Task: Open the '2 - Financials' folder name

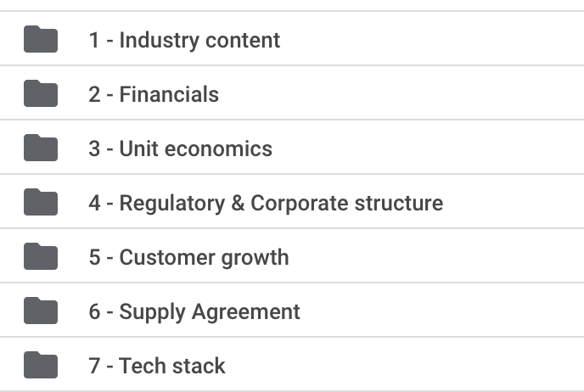Action: pyautogui.click(x=154, y=94)
